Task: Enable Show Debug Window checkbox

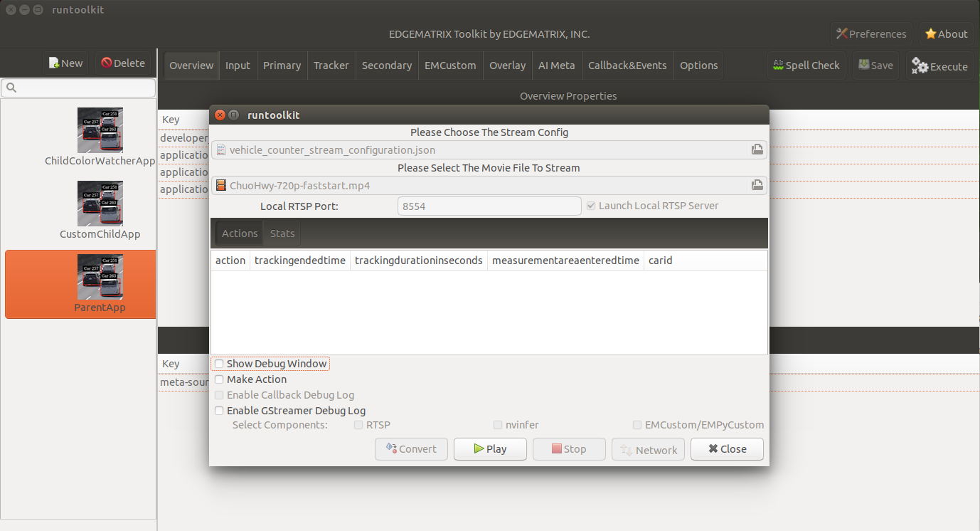Action: 219,364
